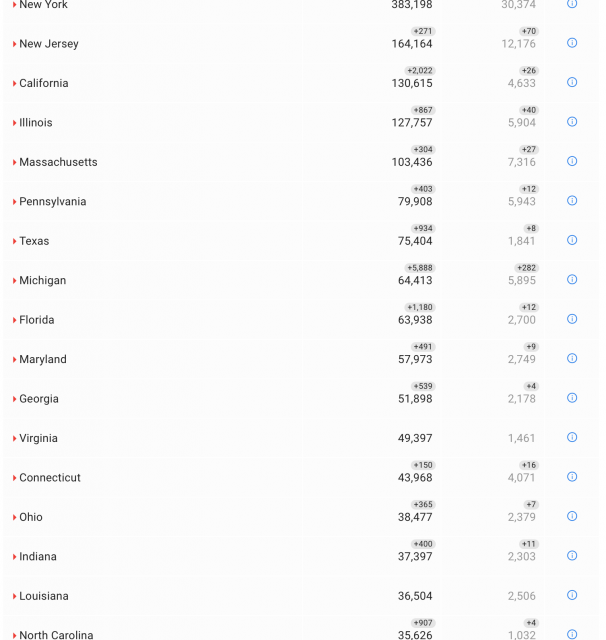Click the info icon for New Jersey
Screen dimensions: 606x640
[x=572, y=43]
